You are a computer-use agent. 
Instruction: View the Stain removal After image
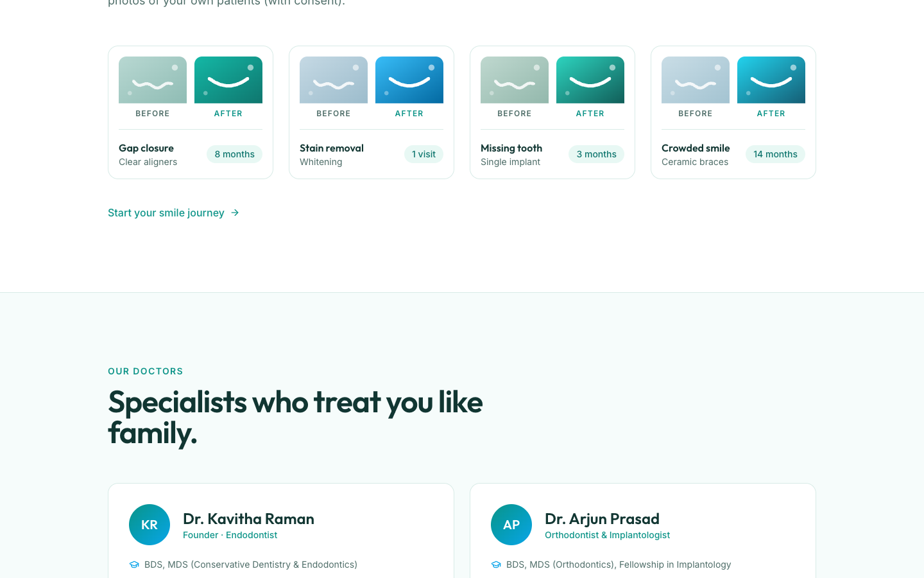point(409,80)
